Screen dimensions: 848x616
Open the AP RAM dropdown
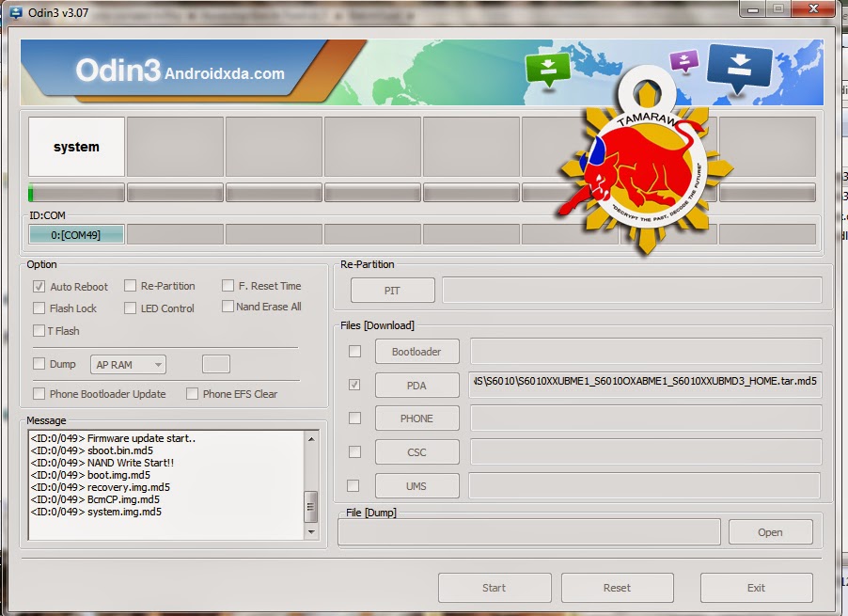click(x=128, y=365)
